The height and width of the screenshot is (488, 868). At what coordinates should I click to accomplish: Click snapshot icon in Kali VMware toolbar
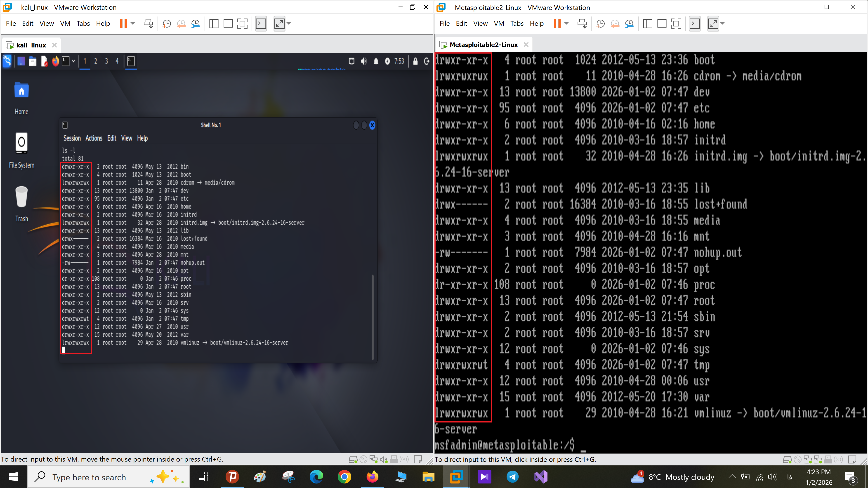(166, 23)
